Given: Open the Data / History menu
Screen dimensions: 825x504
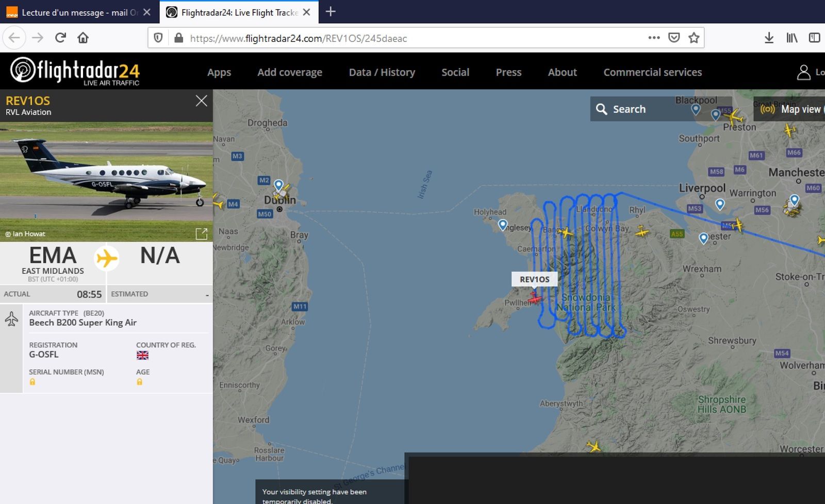Looking at the screenshot, I should tap(382, 72).
